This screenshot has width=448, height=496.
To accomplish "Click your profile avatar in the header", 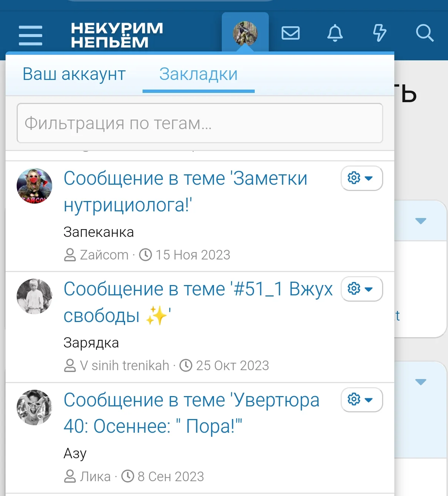I will [x=245, y=33].
